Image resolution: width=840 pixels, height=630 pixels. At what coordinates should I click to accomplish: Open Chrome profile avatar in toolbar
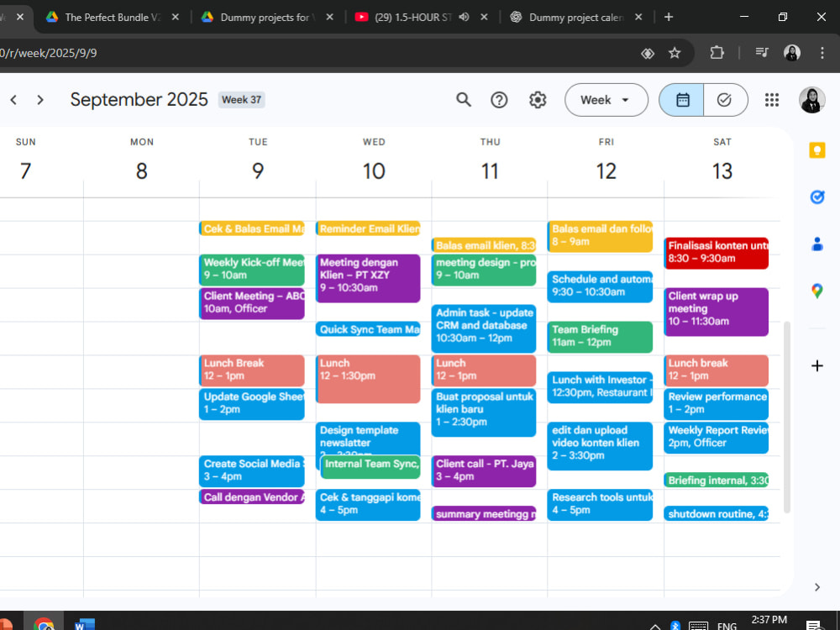(792, 52)
